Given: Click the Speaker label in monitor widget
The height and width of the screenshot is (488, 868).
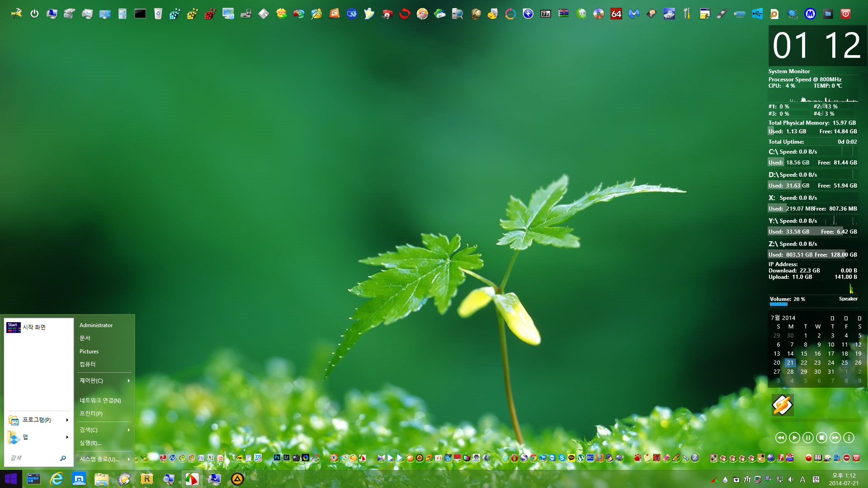Looking at the screenshot, I should [x=848, y=299].
